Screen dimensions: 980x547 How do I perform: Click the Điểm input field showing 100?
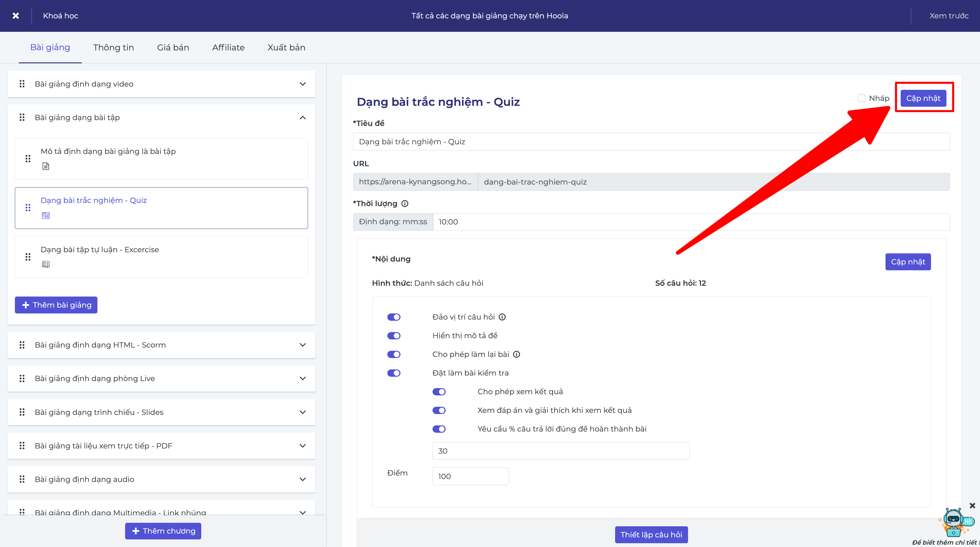click(x=470, y=476)
